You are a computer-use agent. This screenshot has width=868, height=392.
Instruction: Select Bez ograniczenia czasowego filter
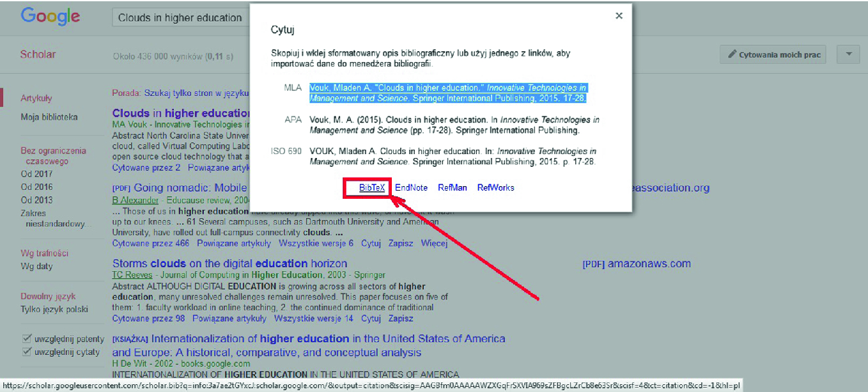53,156
